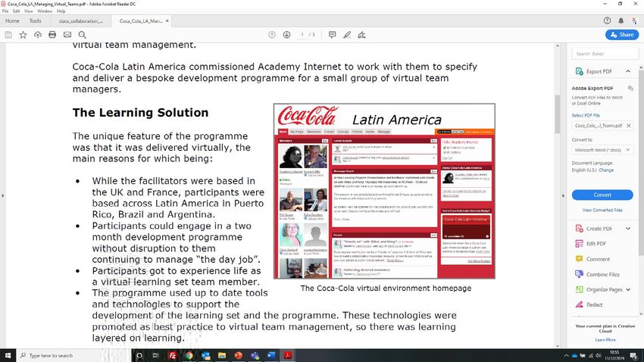Expand the left navigation pane arrow
644x362 pixels.
pyautogui.click(x=2, y=196)
